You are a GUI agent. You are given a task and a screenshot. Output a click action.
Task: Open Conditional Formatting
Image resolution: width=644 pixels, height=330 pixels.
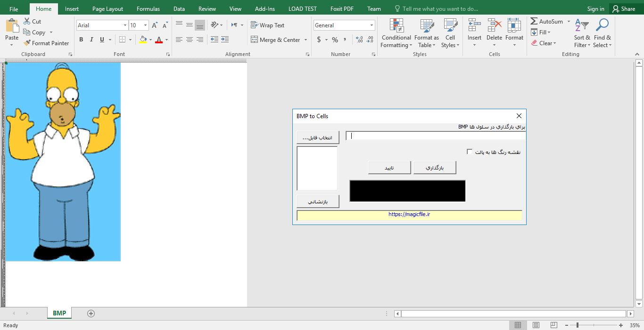click(396, 33)
